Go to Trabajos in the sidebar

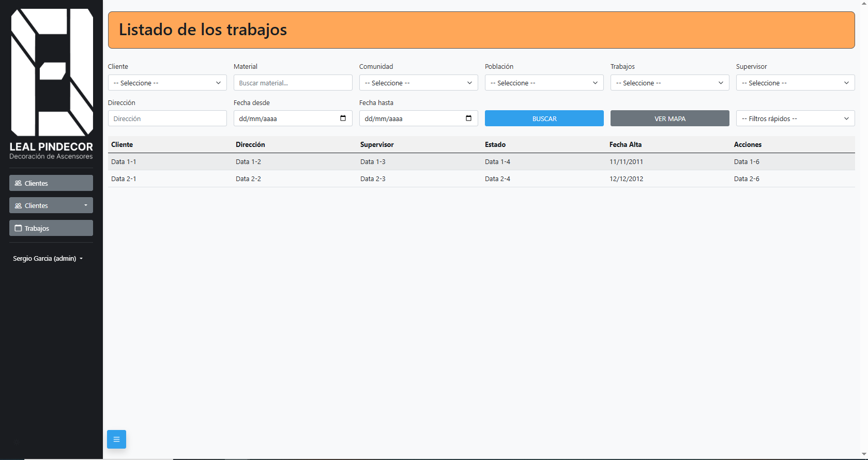[x=51, y=228]
